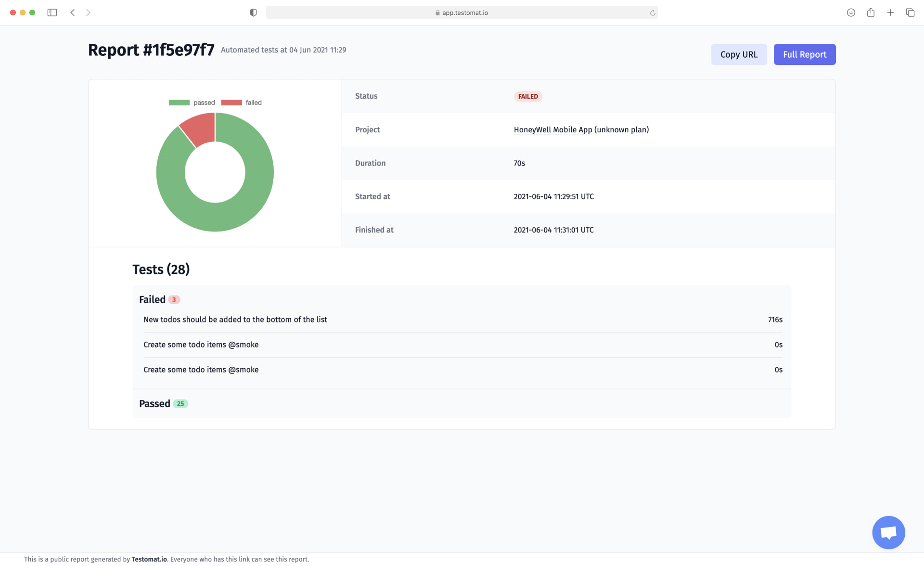Screen dimensions: 924x566
Task: Open the Full Report
Action: coord(804,54)
